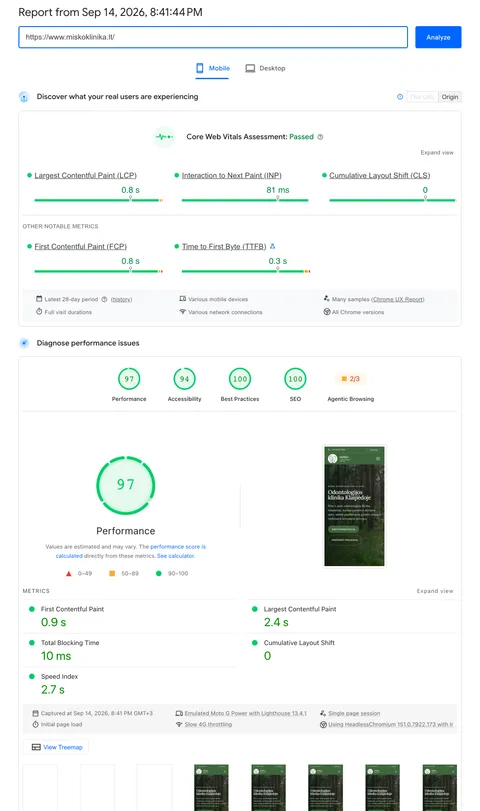Image resolution: width=480 pixels, height=811 pixels.
Task: Click the Analyze button
Action: point(438,37)
